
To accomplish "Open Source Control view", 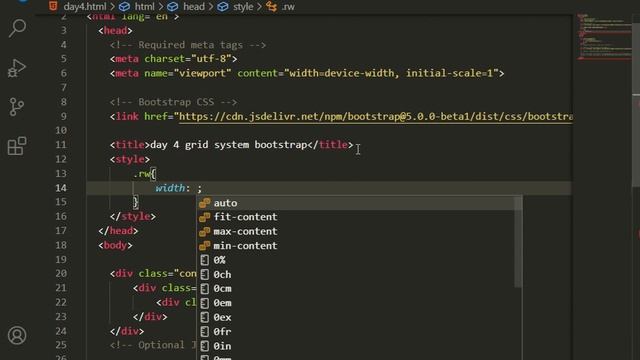I will point(17,107).
